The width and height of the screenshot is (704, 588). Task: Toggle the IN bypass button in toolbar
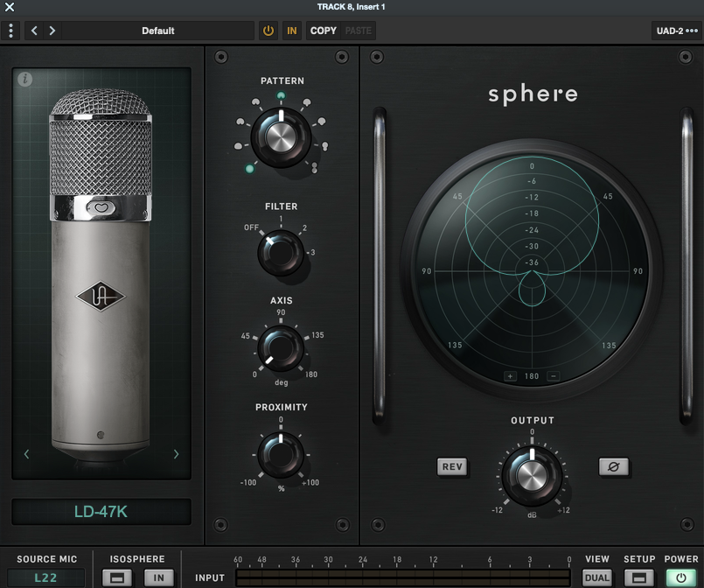coord(292,31)
